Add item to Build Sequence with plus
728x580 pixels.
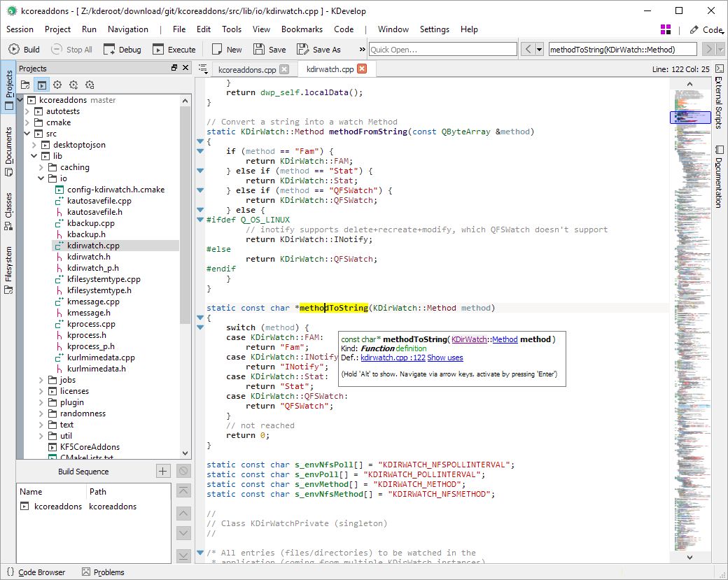[x=162, y=471]
